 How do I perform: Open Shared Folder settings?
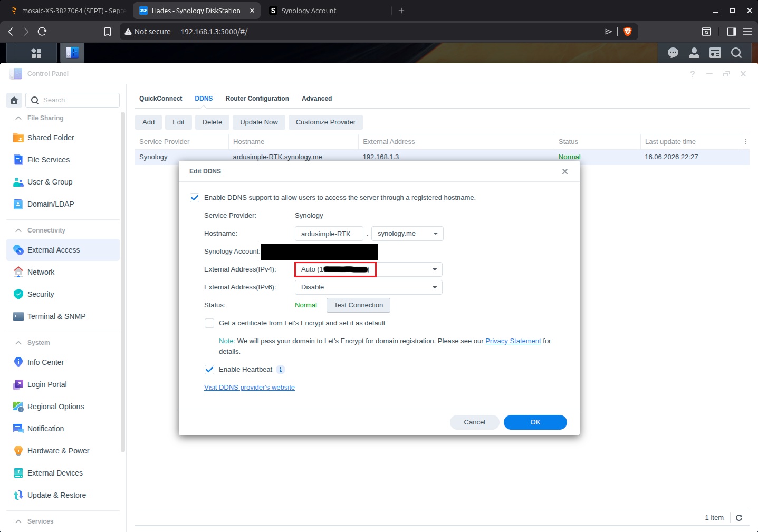tap(63, 138)
